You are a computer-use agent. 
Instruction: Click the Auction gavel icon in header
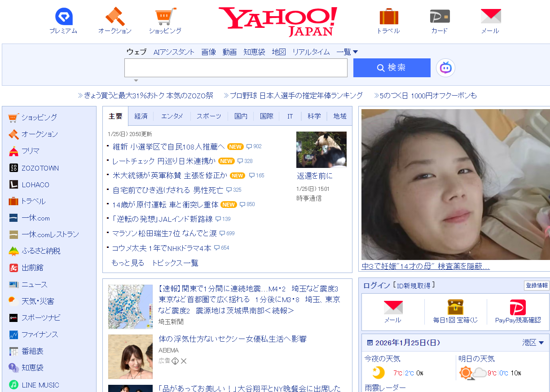[x=115, y=17]
